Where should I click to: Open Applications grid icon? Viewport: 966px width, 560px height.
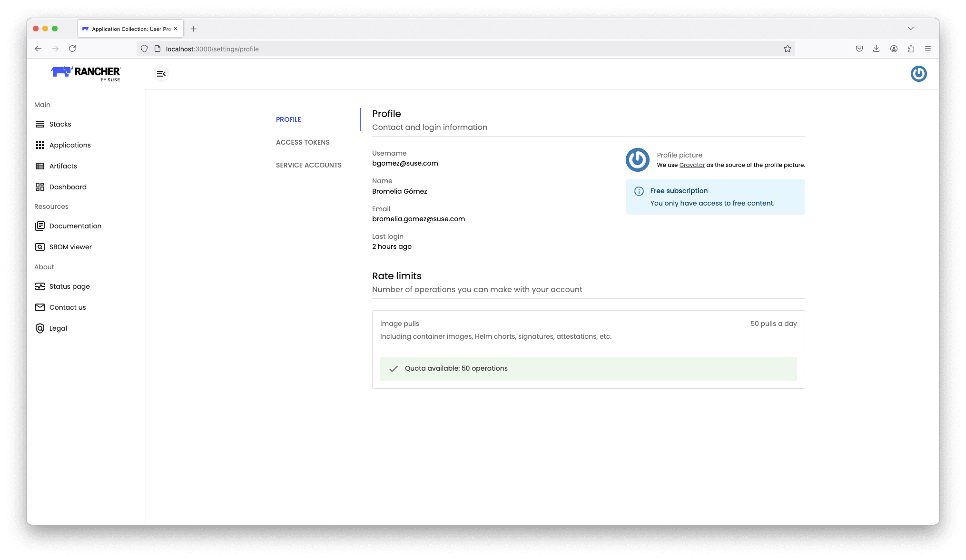[40, 145]
